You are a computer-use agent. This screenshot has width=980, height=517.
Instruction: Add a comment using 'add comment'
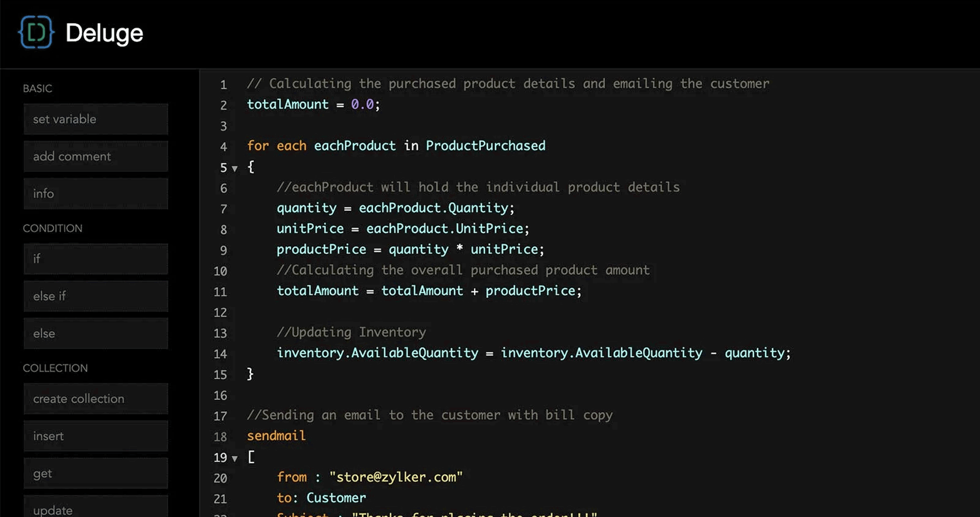coord(96,156)
